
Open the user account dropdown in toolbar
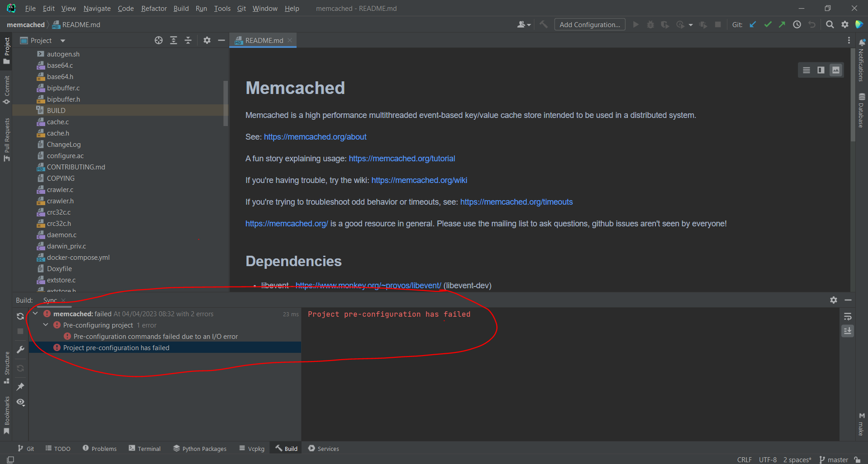click(524, 25)
